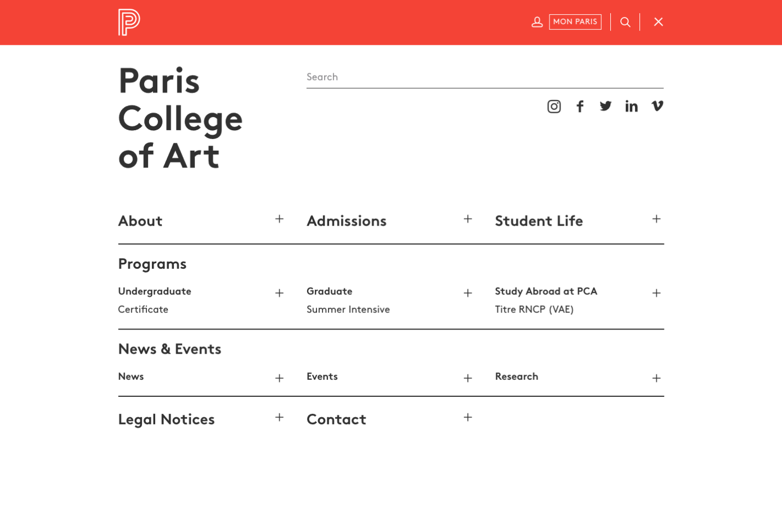
Task: Click the magnifier search icon in header
Action: (625, 22)
